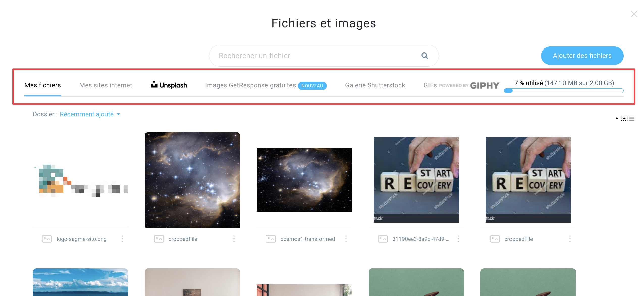The image size is (644, 296).
Task: Open three-dot menu for last croppedFile
Action: (570, 239)
